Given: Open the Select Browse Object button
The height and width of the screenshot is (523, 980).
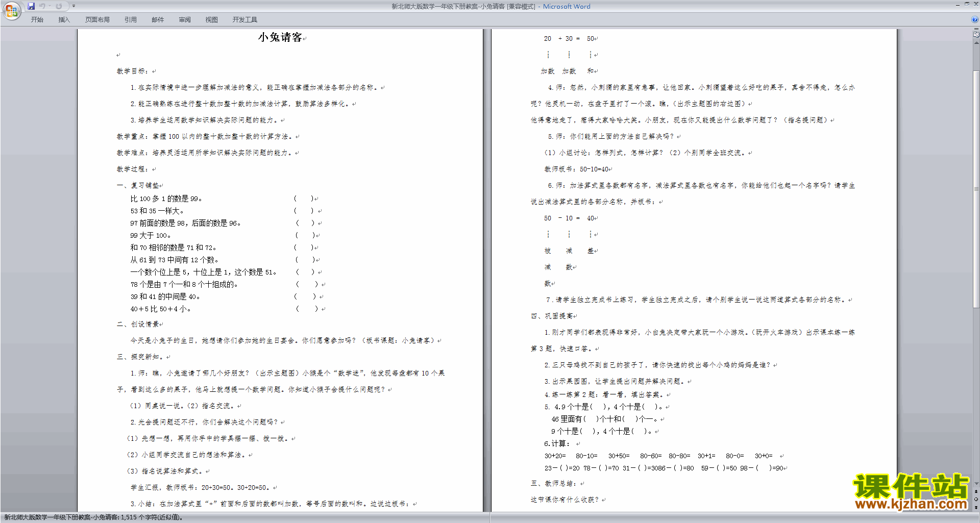Looking at the screenshot, I should point(976,500).
